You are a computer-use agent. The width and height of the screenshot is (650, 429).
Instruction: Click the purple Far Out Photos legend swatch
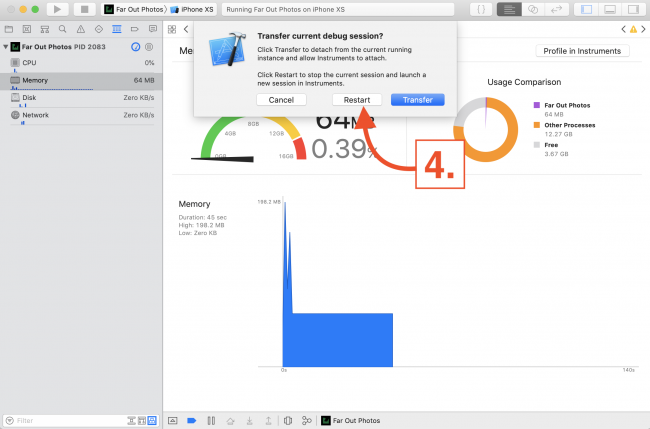(537, 105)
